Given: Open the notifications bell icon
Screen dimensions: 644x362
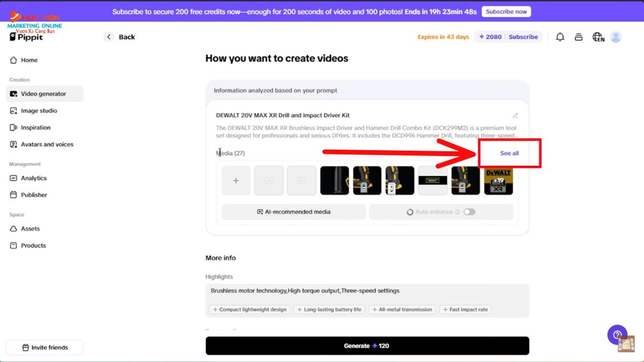Looking at the screenshot, I should tap(560, 37).
